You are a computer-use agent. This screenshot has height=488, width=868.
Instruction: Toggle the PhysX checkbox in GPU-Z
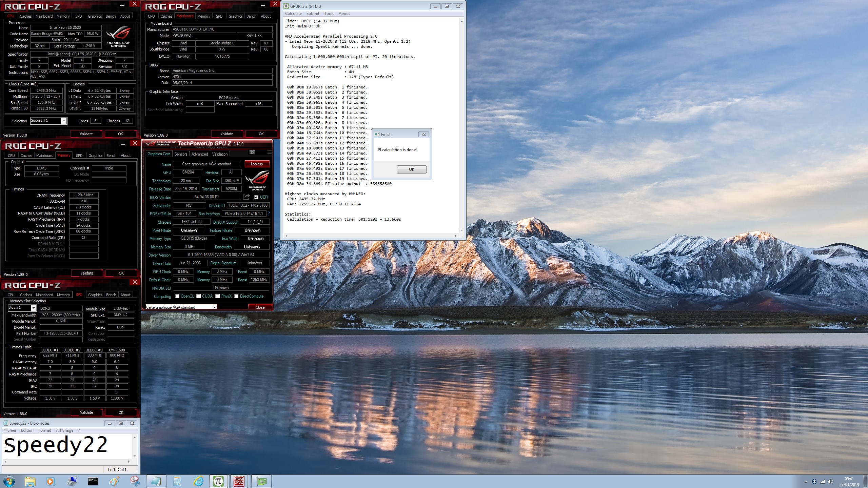218,296
